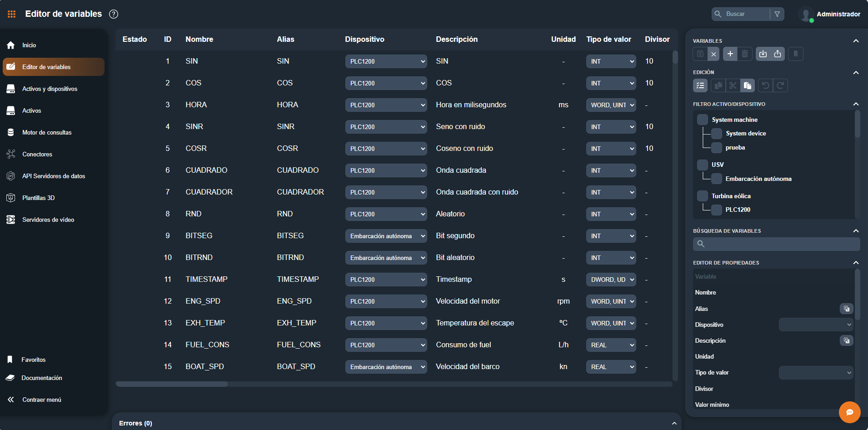The width and height of the screenshot is (868, 430).
Task: Undo the last edit with the undo icon
Action: click(765, 85)
